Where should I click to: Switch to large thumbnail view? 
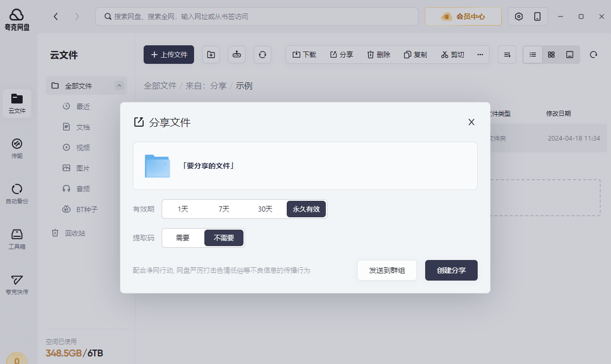click(569, 55)
